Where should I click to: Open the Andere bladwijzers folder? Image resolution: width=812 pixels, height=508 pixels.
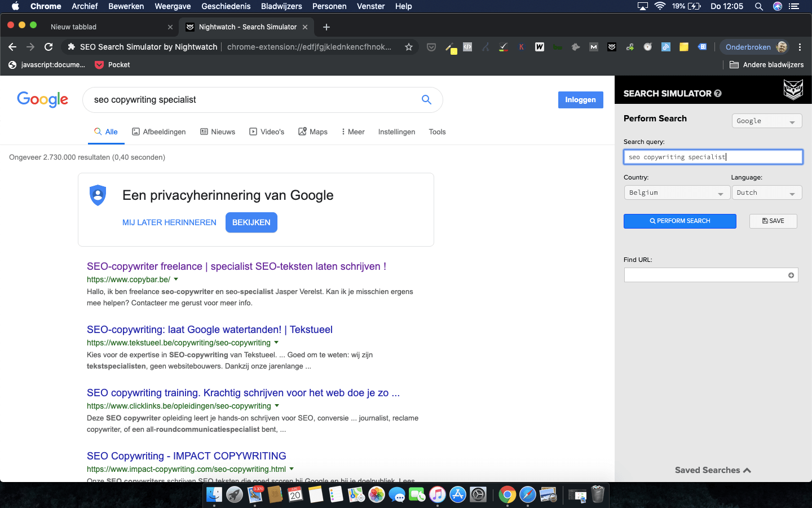point(767,65)
